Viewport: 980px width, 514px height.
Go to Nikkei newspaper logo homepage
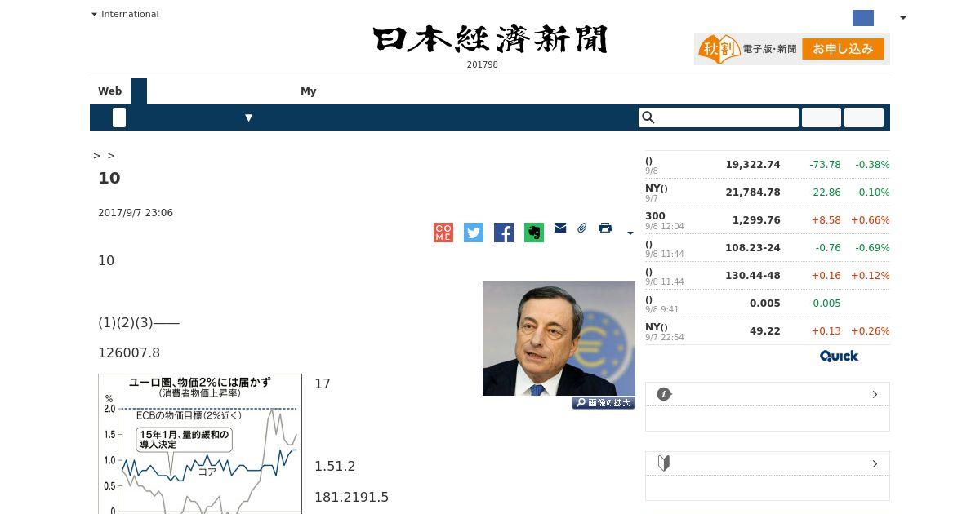tap(490, 39)
